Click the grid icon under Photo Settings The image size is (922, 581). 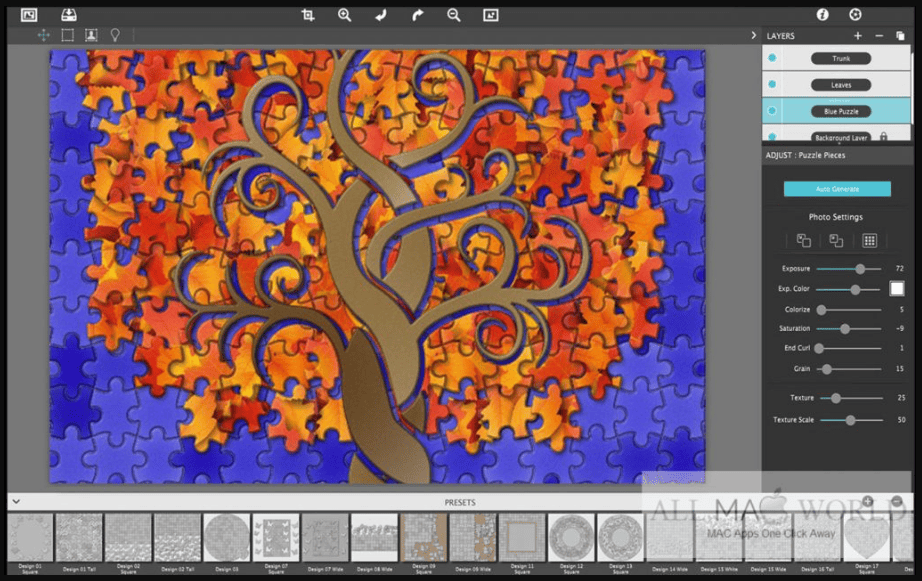[869, 240]
